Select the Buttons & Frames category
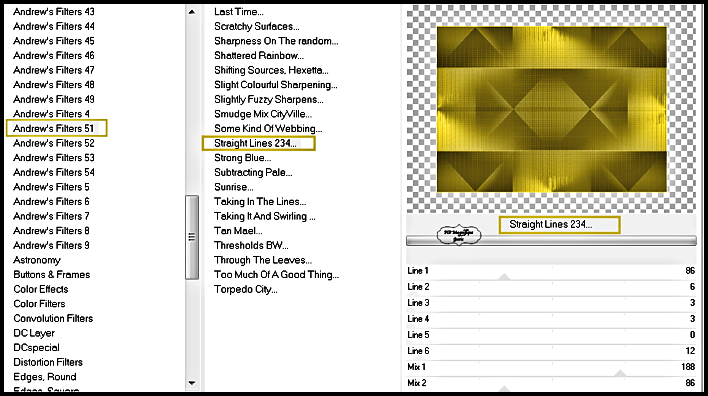The image size is (708, 396). (x=51, y=275)
